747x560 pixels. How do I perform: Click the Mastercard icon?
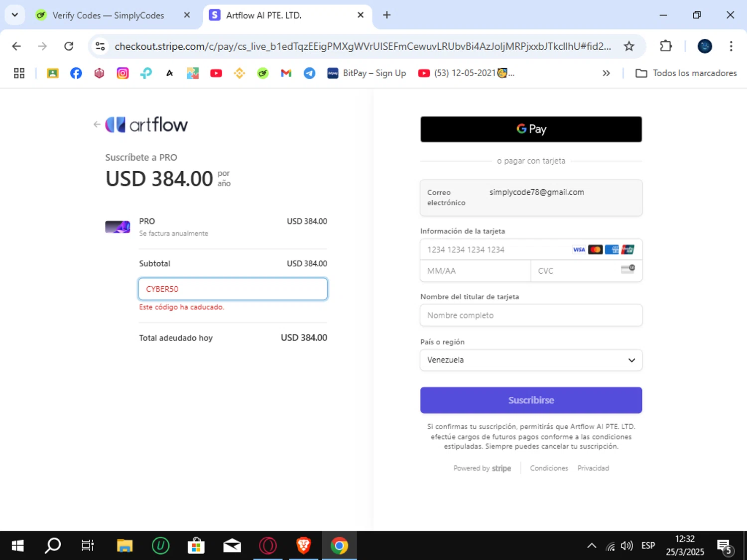595,249
